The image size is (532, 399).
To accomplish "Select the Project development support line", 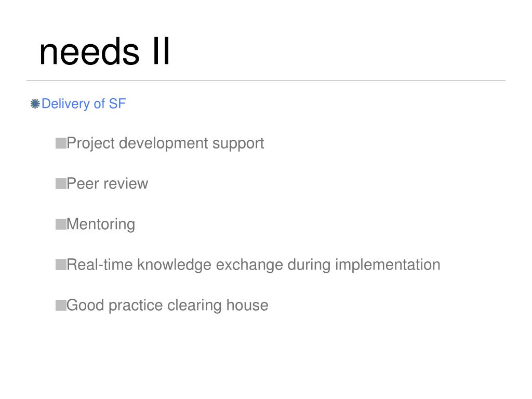I will pyautogui.click(x=165, y=143).
